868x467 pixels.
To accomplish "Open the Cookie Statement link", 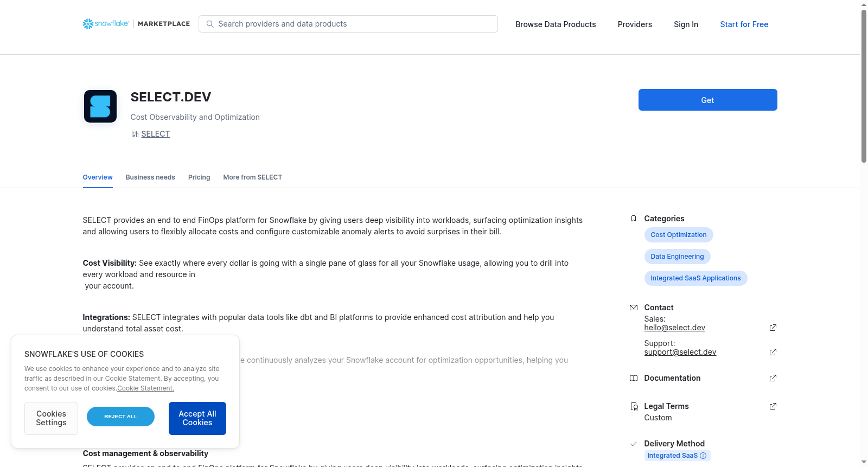I will click(145, 388).
